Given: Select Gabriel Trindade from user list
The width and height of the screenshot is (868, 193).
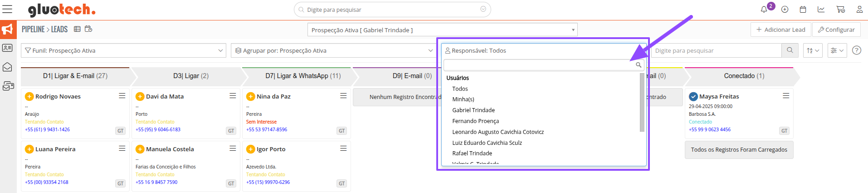Looking at the screenshot, I should (x=473, y=110).
